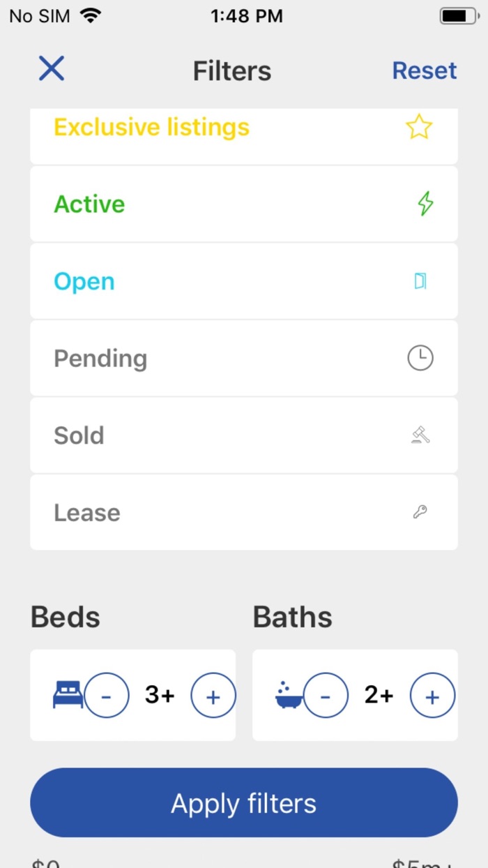Increase the number of beds
The width and height of the screenshot is (488, 868).
pos(213,696)
